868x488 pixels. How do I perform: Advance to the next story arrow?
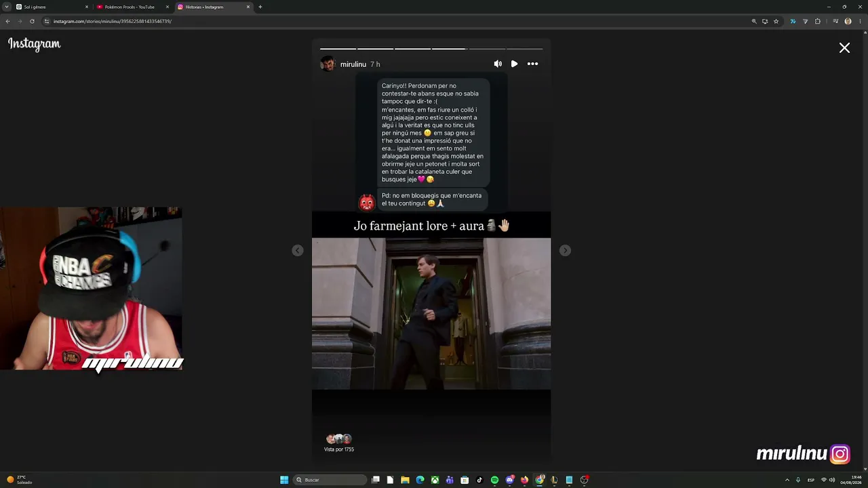coord(565,251)
